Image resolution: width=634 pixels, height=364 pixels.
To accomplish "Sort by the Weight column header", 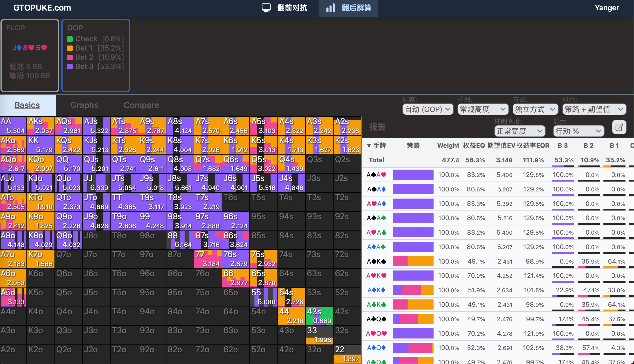I will (x=448, y=145).
